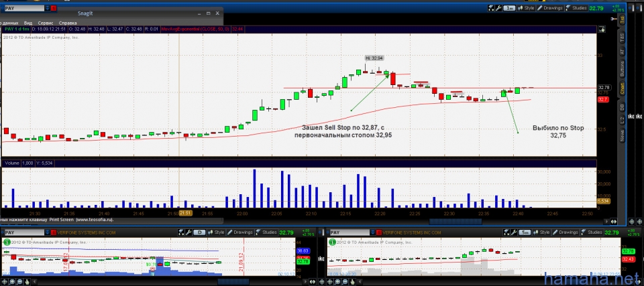The width and height of the screenshot is (644, 286).
Task: Open Studies on daily chart toolbar
Action: tap(266, 232)
